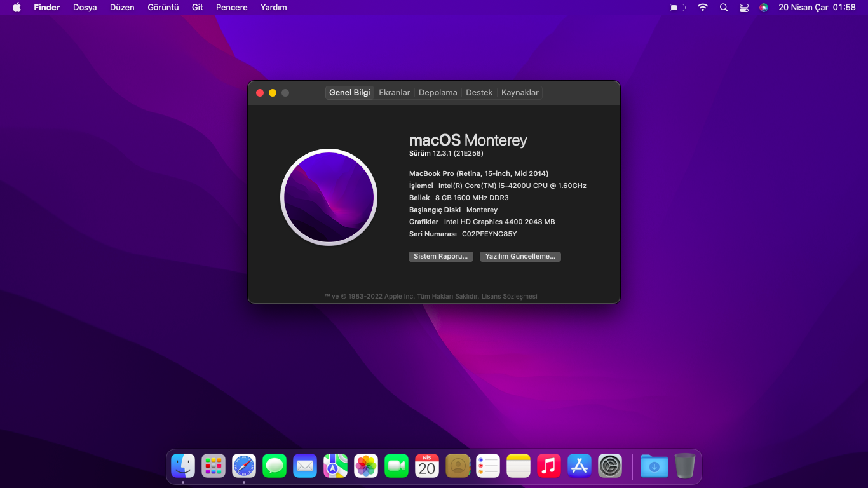Screen dimensions: 868x488
Task: Open the Yardım menu
Action: coord(274,8)
